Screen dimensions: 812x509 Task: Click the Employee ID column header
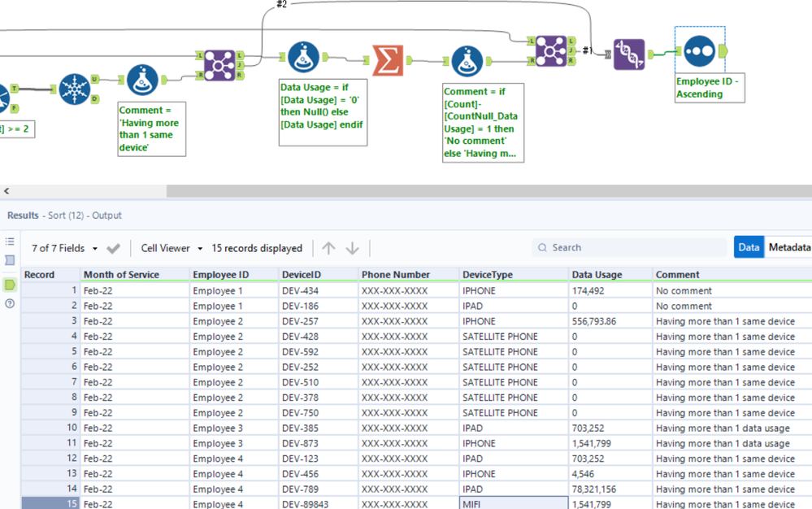(220, 275)
